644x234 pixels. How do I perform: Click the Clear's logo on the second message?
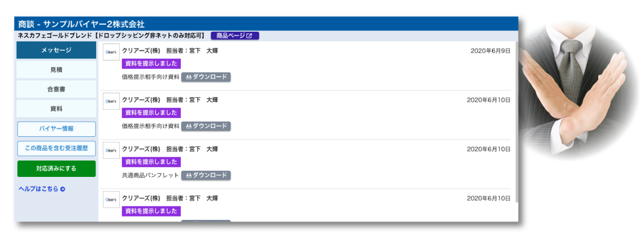click(111, 101)
